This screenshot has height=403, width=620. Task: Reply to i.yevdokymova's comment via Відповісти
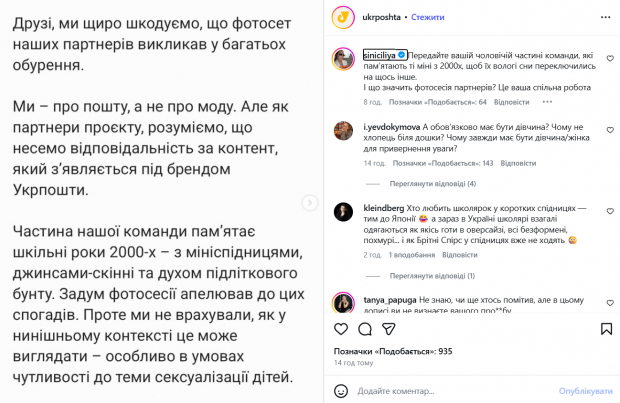point(512,163)
